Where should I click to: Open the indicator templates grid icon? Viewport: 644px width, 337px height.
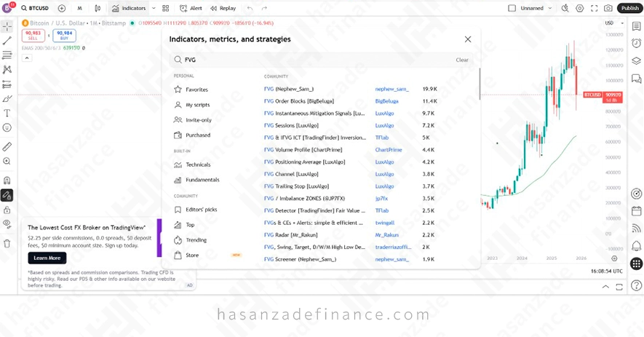[165, 8]
